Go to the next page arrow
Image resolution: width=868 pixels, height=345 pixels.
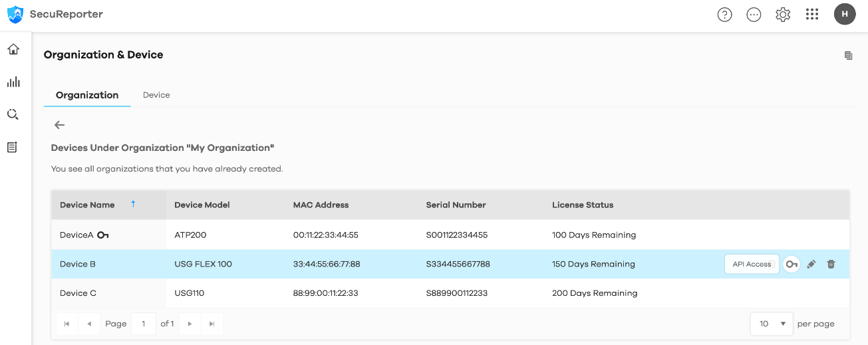190,324
